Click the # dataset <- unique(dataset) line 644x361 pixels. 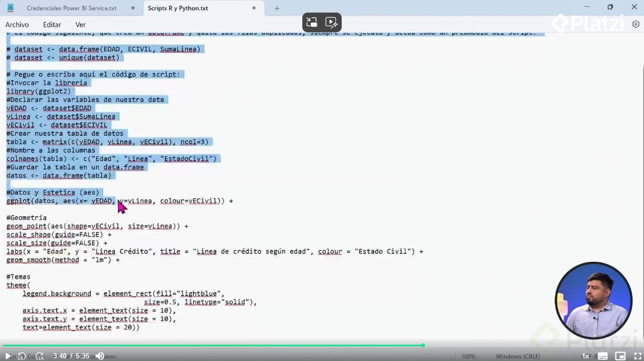[x=63, y=58]
